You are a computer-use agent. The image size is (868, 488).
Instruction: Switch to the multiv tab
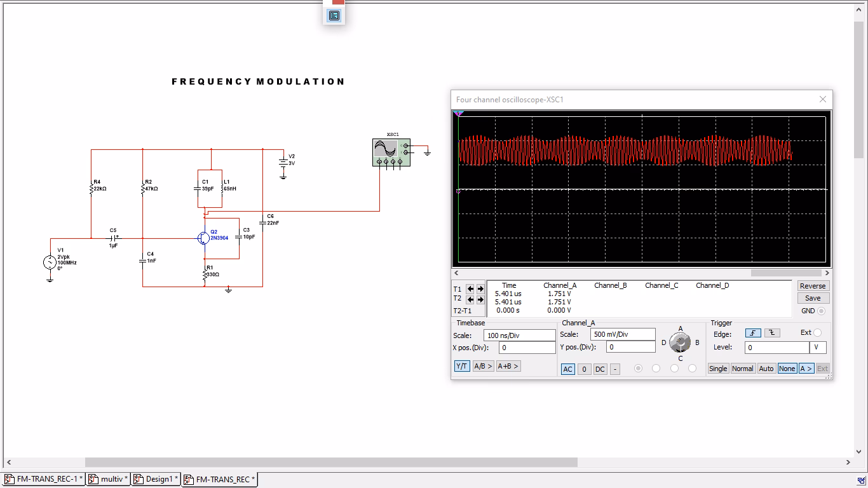109,479
